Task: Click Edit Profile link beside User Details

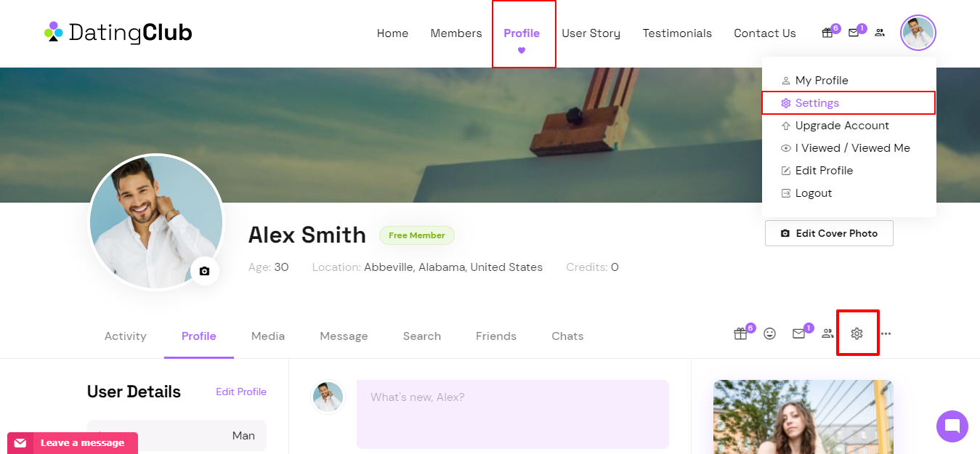Action: coord(241,392)
